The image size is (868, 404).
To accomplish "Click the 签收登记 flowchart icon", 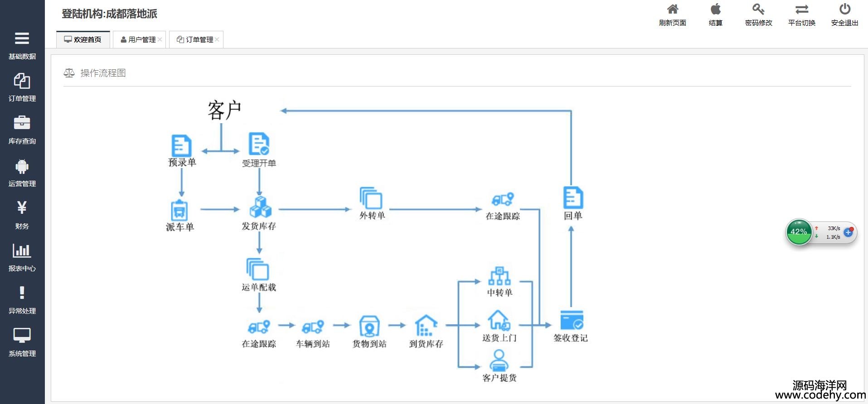I will pos(571,321).
